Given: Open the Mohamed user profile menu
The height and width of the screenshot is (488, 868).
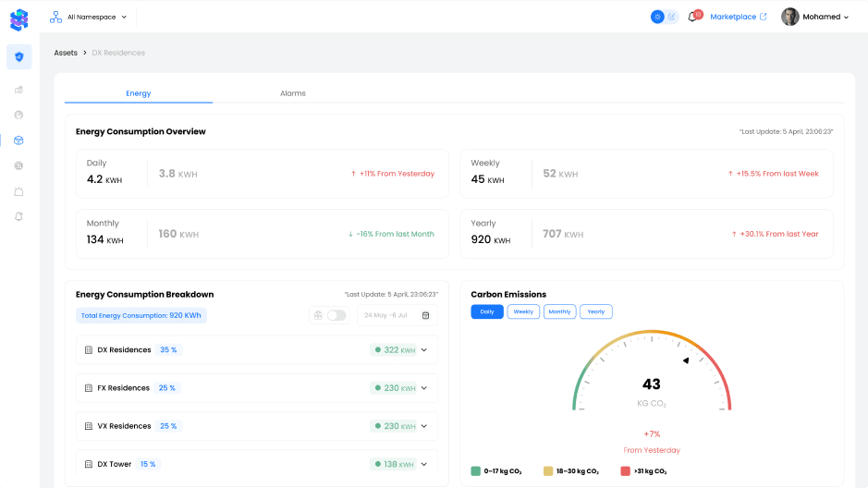Looking at the screenshot, I should 814,17.
